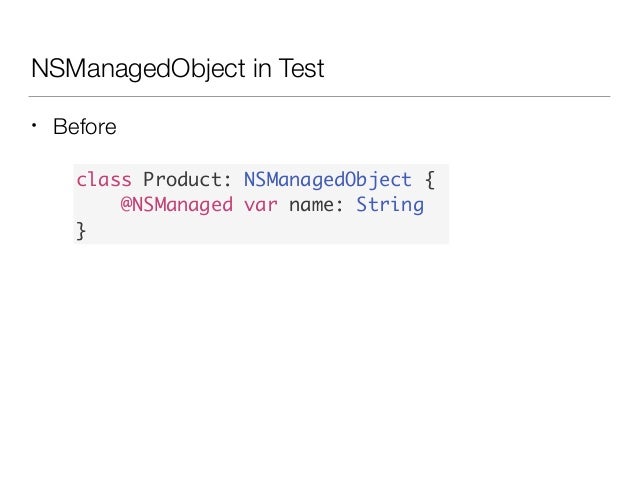Click the blue "String" type annotation
The width and height of the screenshot is (638, 479).
click(x=390, y=205)
